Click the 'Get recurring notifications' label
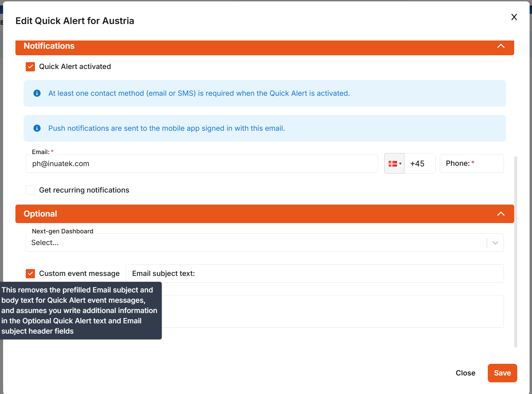The width and height of the screenshot is (532, 394). (x=84, y=190)
